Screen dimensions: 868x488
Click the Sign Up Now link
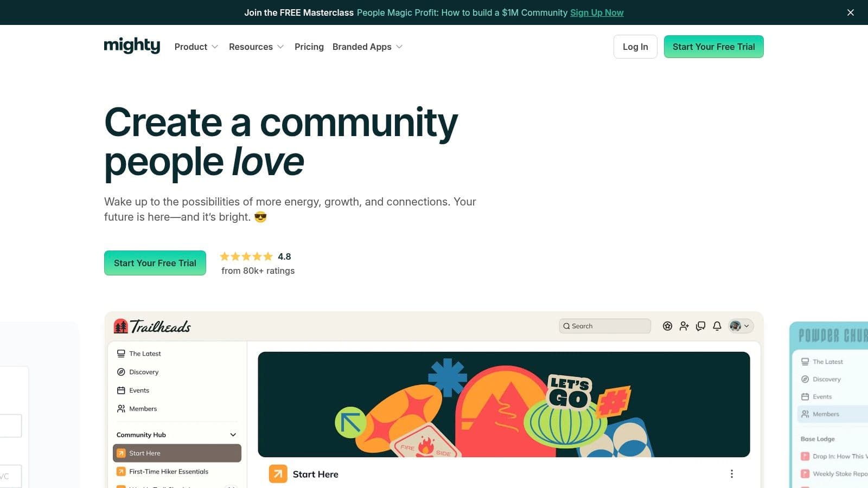point(596,12)
